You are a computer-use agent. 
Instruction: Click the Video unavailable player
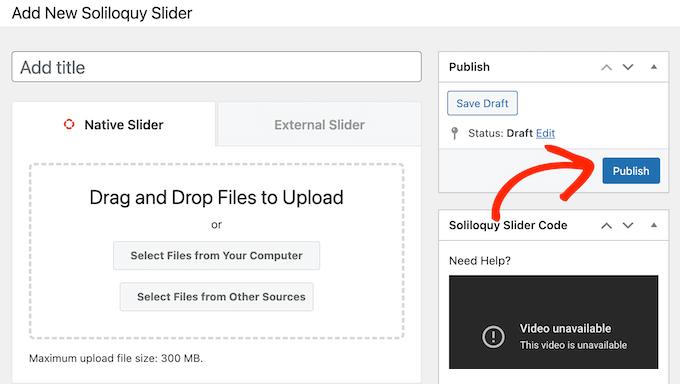[553, 322]
